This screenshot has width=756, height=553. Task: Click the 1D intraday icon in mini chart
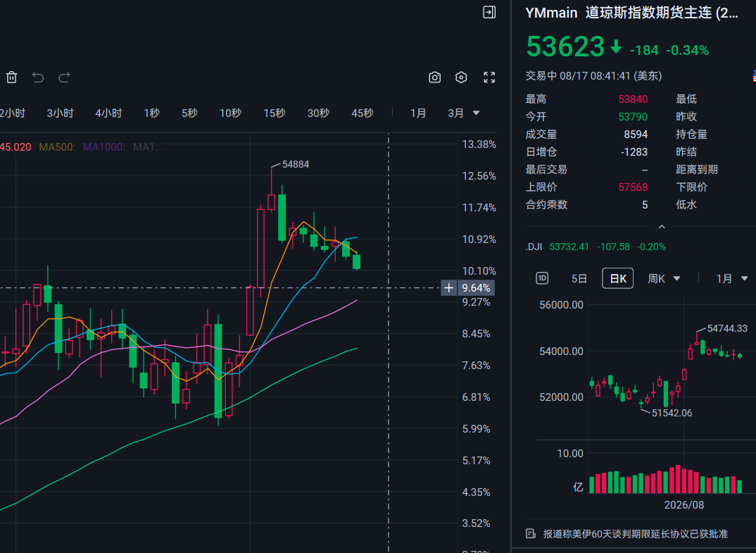542,278
